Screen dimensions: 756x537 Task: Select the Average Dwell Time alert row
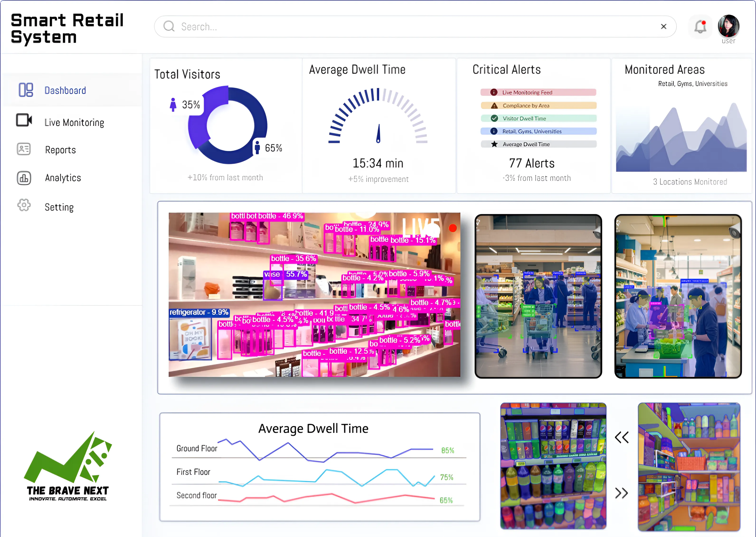[x=538, y=144]
